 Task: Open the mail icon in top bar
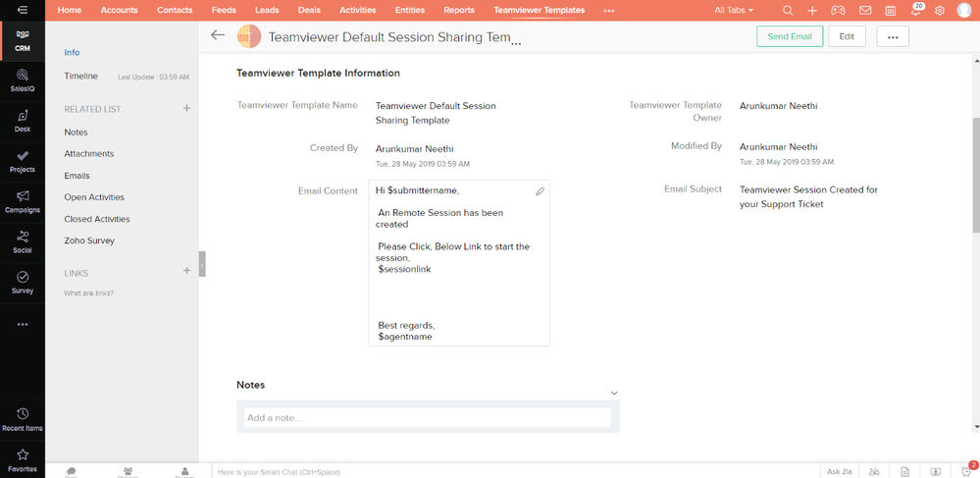coord(865,10)
